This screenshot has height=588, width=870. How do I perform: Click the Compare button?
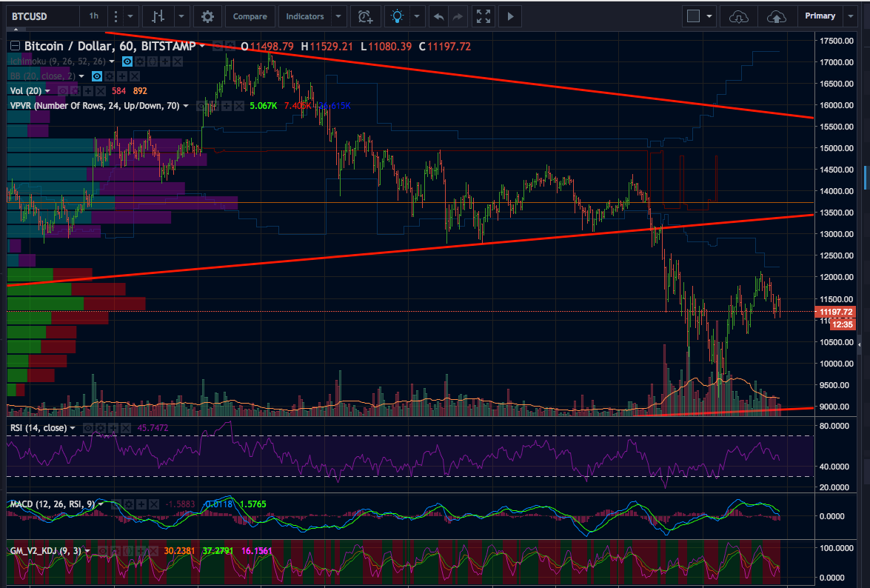coord(250,16)
